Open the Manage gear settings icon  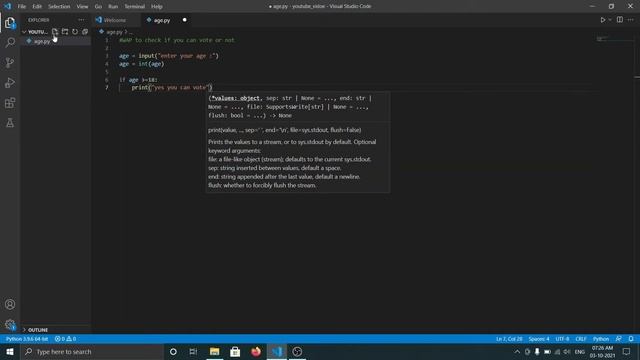[x=10, y=324]
